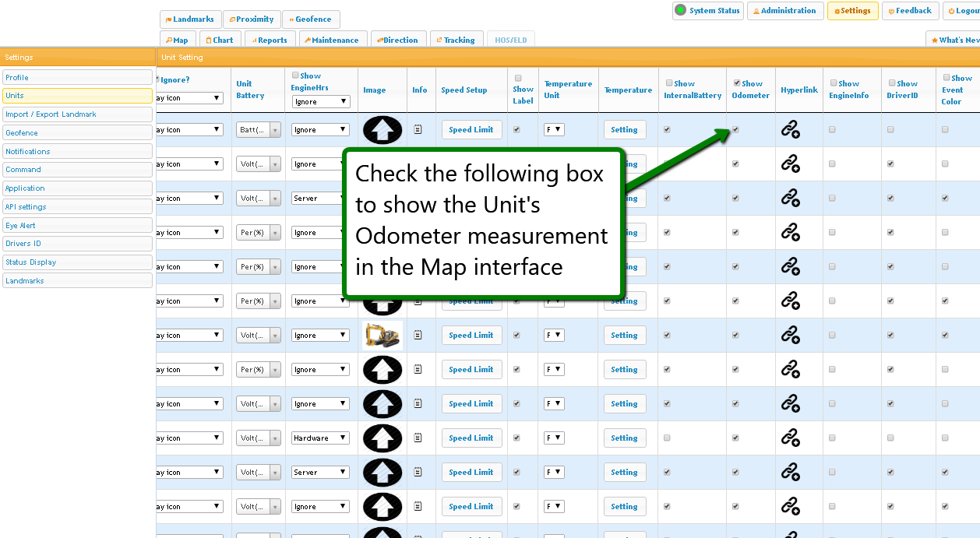Open the Hardware engine hours dropdown
This screenshot has width=980, height=538.
click(x=321, y=438)
